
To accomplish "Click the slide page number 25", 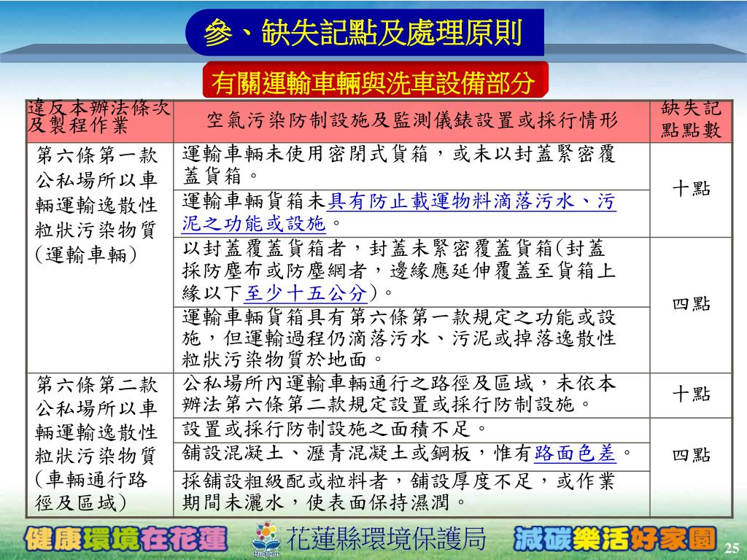I will pos(732,548).
